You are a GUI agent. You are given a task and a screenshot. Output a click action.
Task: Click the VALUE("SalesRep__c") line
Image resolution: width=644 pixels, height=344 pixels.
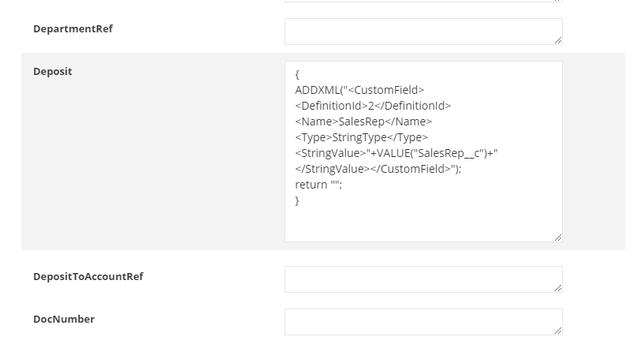(x=396, y=153)
